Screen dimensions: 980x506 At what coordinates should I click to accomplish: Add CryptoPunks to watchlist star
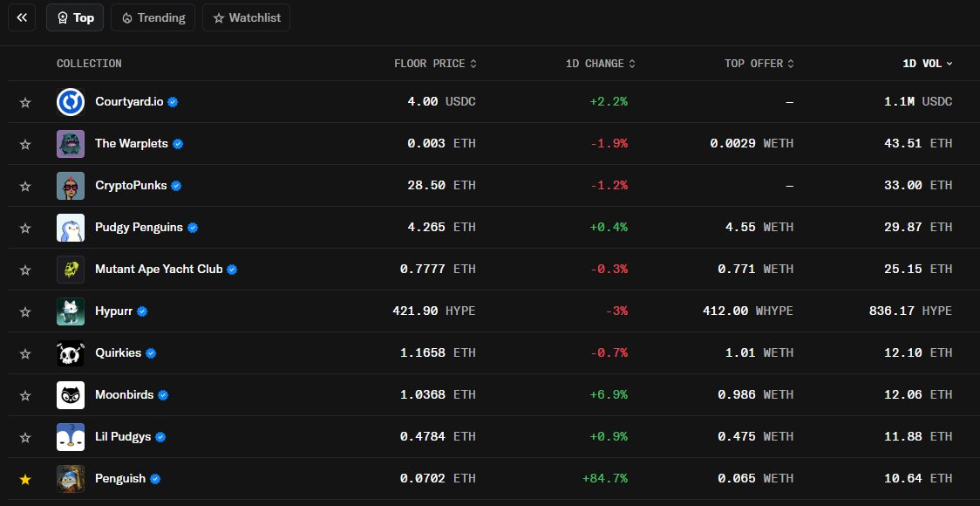point(25,186)
